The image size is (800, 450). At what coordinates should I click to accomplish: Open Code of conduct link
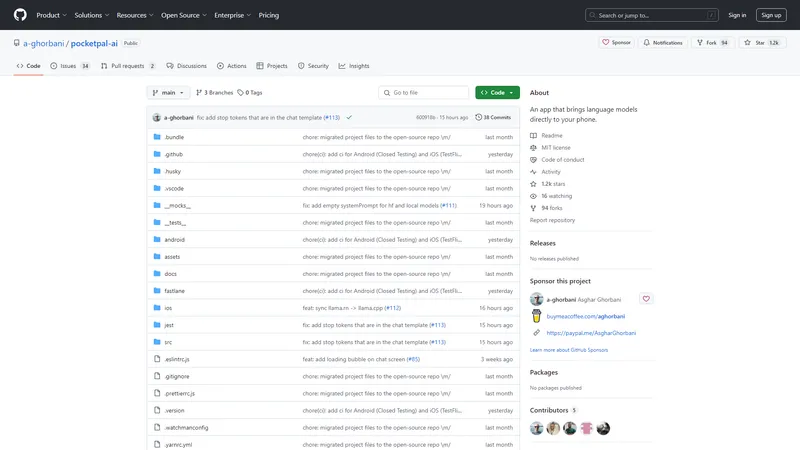562,160
